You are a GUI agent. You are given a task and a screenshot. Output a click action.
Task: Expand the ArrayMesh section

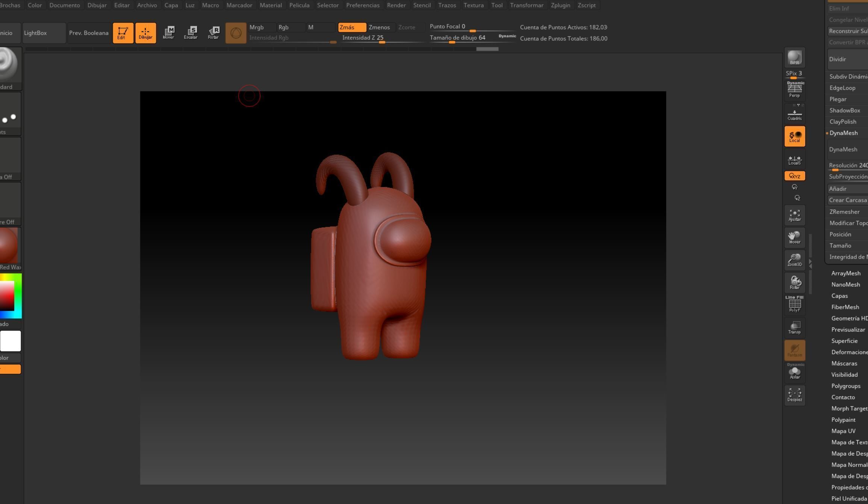845,273
